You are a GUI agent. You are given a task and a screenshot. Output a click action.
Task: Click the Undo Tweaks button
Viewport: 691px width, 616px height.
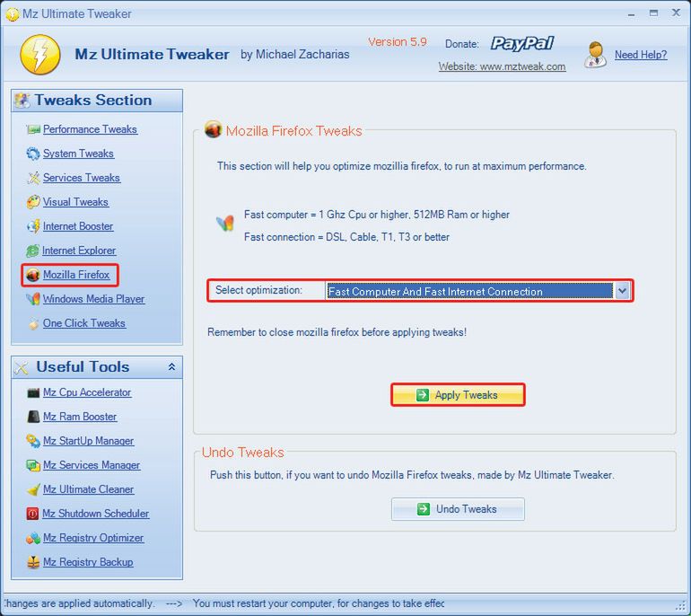pyautogui.click(x=458, y=509)
